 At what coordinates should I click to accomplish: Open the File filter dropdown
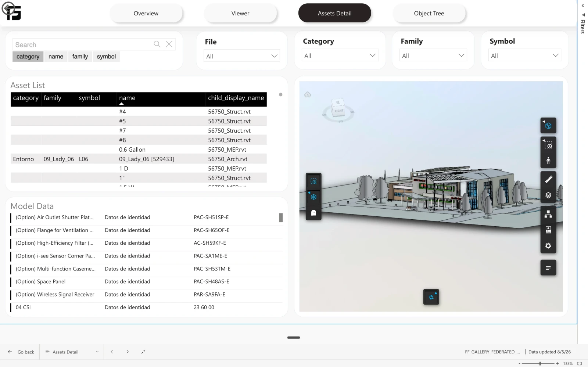point(241,56)
